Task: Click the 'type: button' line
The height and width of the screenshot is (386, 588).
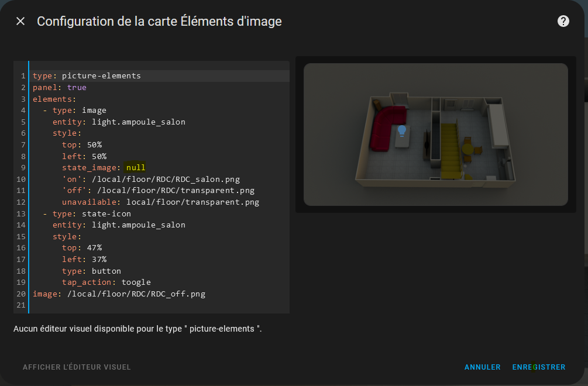Action: 91,271
